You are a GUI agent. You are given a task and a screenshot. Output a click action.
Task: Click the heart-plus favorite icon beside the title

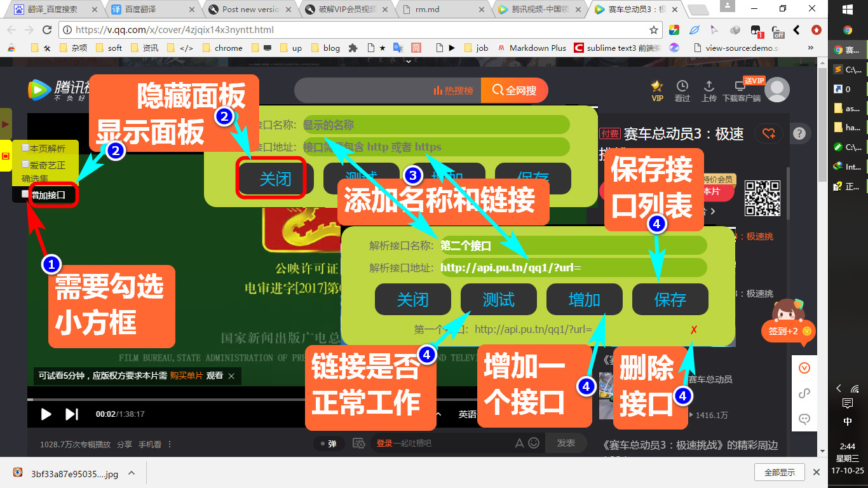tap(769, 133)
